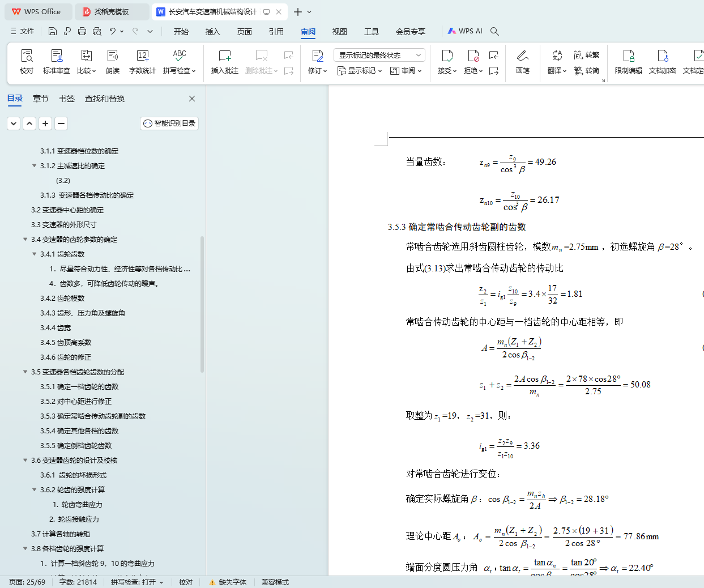The image size is (704, 588).
Task: Click next change icon beside 拒绝
Action: tap(494, 71)
